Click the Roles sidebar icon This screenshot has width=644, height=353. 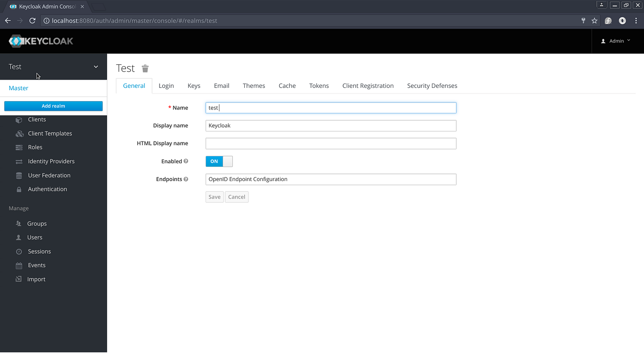tap(18, 147)
